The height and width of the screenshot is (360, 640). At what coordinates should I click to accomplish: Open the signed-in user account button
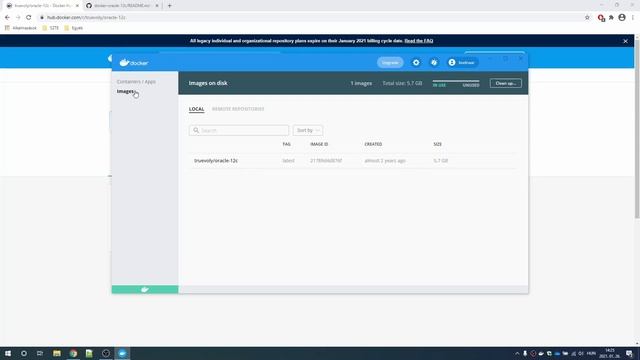[462, 62]
